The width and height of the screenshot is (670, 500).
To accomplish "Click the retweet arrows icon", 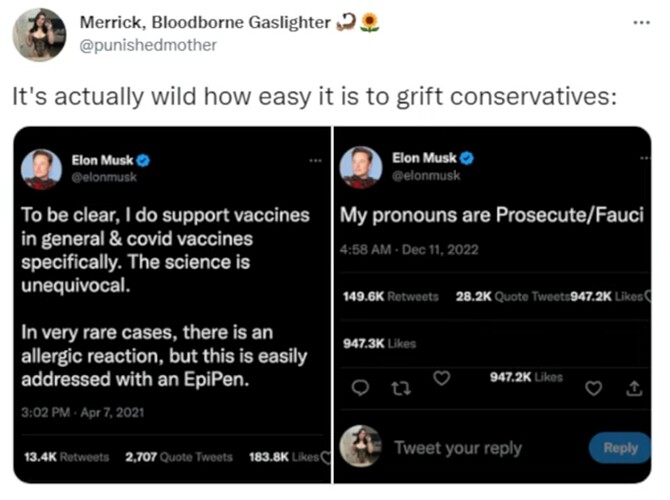I will click(401, 388).
